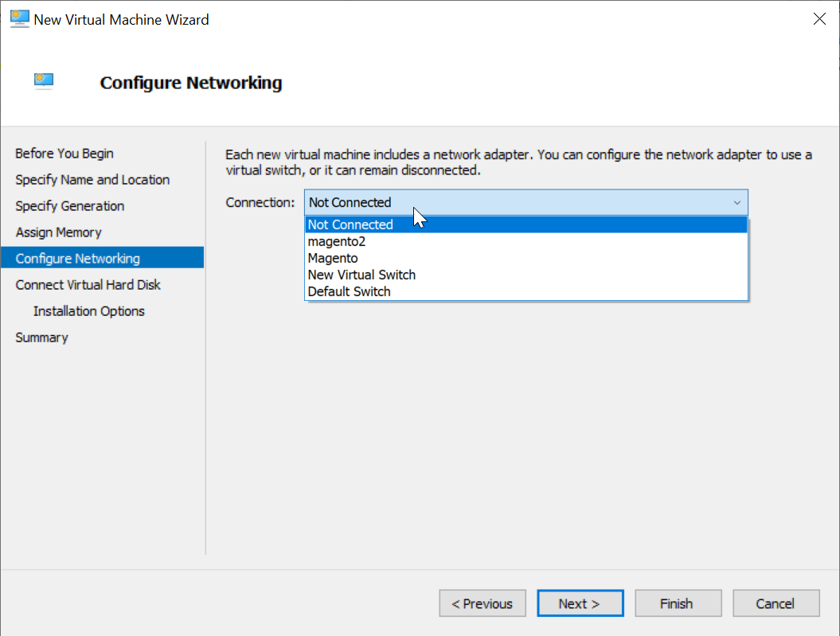Select the magento2 switch option

pyautogui.click(x=337, y=241)
